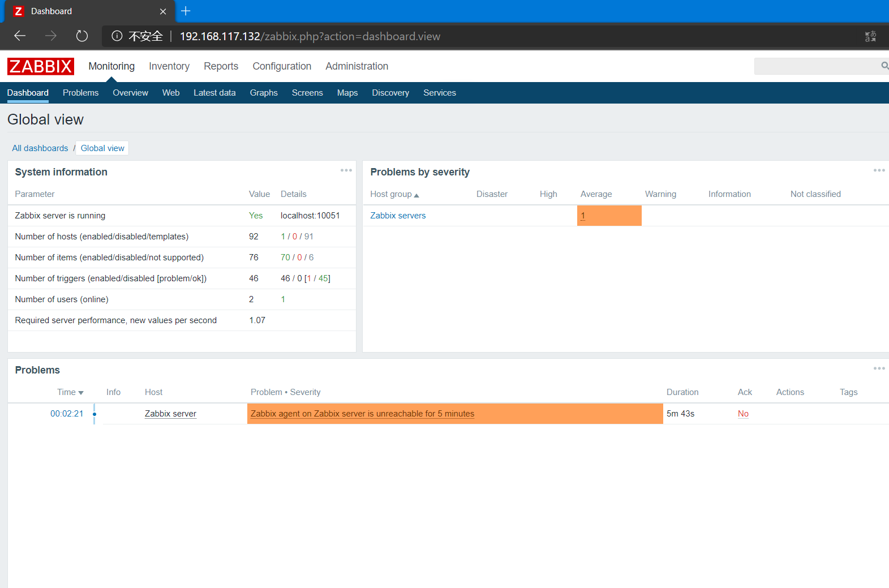Open the Graphs submenu

[x=264, y=93]
